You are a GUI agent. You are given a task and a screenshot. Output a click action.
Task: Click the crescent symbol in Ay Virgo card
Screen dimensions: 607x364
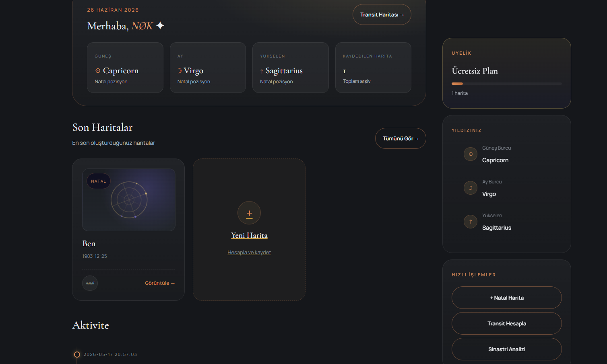(x=180, y=71)
